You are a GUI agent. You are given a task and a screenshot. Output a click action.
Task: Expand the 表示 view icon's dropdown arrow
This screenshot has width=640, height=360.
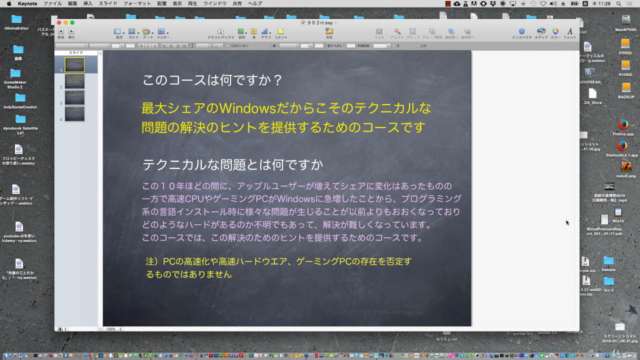click(x=124, y=32)
